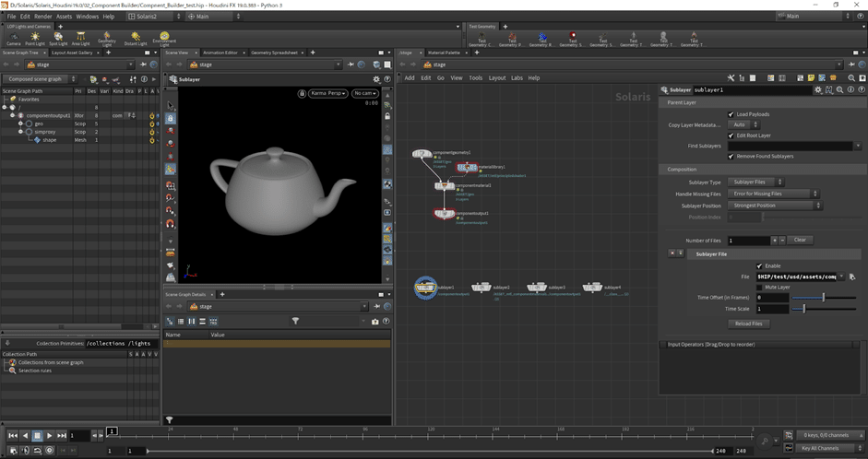Add a Spot Light from the shelf

(58, 38)
